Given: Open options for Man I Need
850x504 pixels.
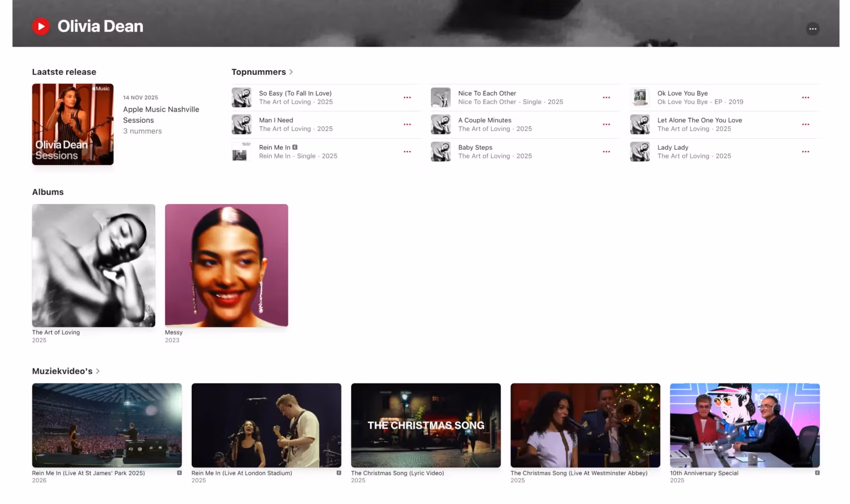Looking at the screenshot, I should 407,124.
